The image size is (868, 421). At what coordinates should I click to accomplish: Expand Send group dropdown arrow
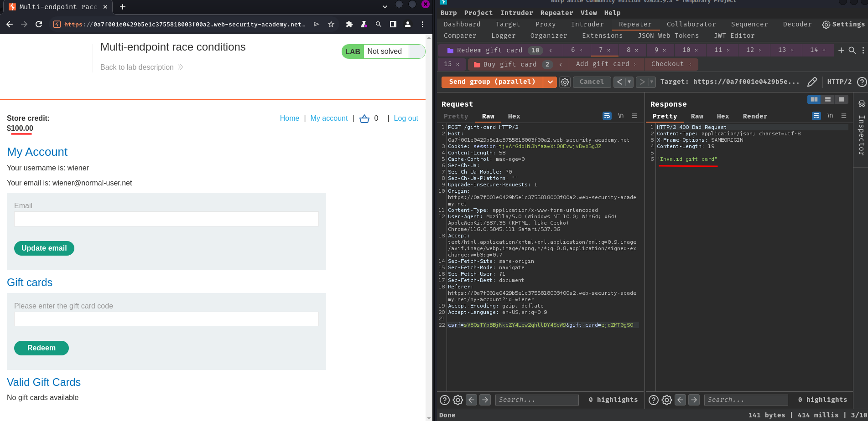tap(550, 82)
